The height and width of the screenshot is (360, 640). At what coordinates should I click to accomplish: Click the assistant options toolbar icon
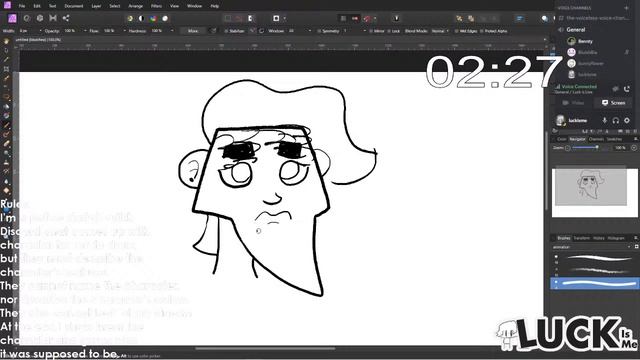[x=396, y=18]
